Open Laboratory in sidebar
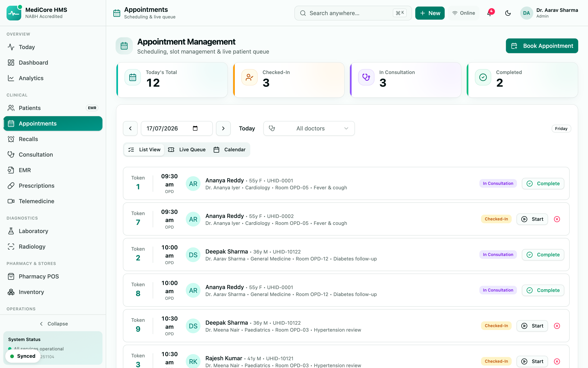Image resolution: width=588 pixels, height=368 pixels. point(53,231)
